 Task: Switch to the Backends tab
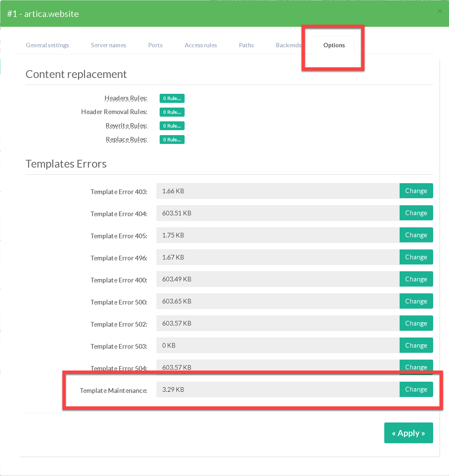[288, 45]
